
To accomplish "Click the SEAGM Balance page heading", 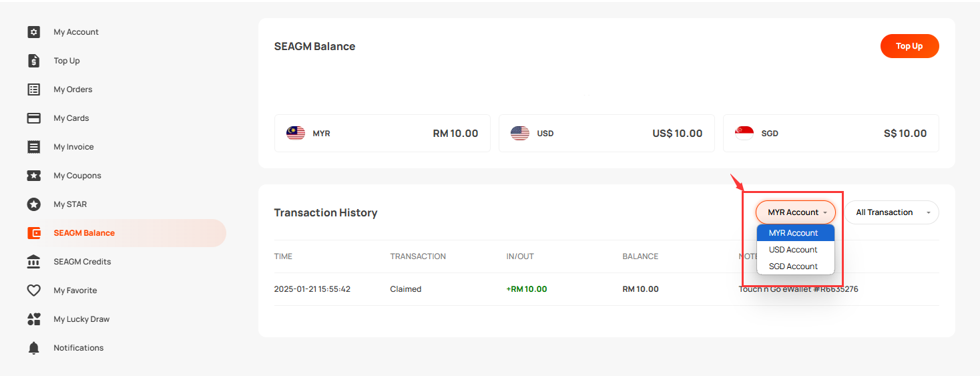I will tap(314, 46).
